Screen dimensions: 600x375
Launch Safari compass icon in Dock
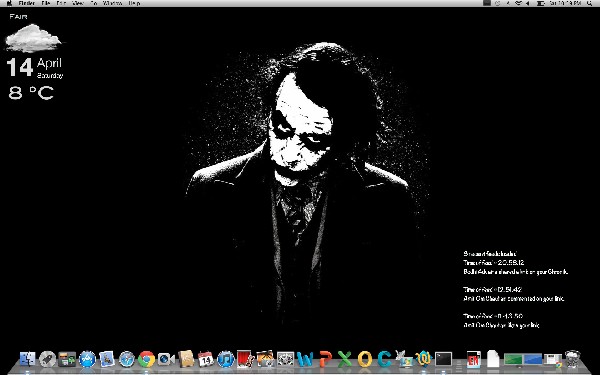pos(127,359)
